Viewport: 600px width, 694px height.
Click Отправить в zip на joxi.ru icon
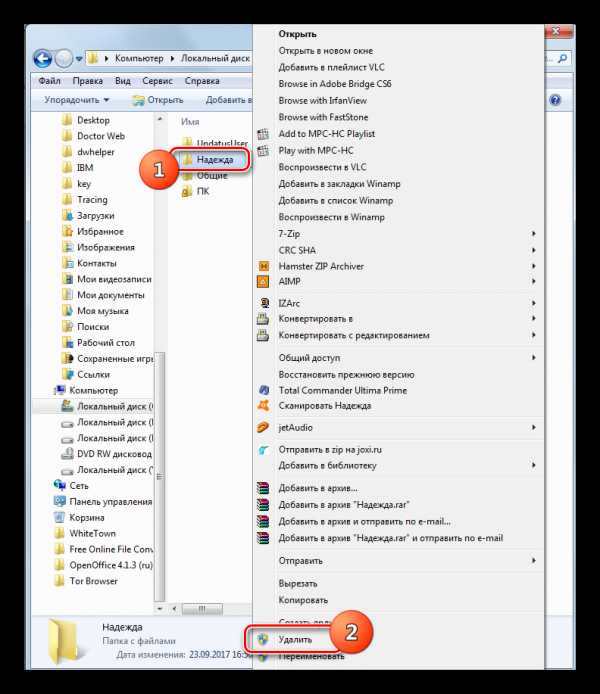(x=263, y=450)
